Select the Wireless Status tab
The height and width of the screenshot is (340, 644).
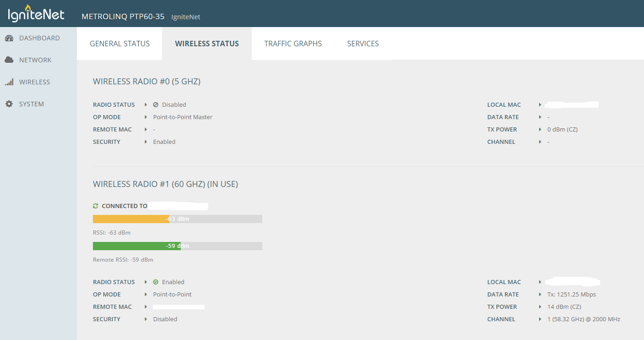click(x=207, y=44)
